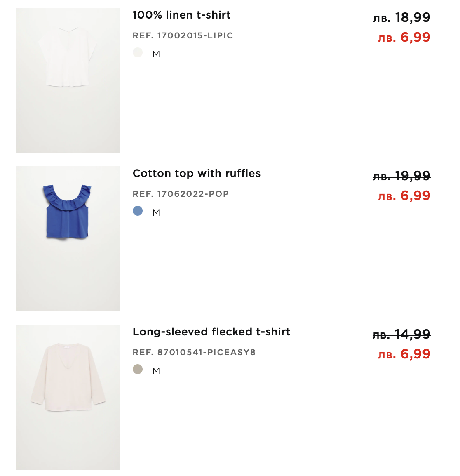The height and width of the screenshot is (476, 460).
Task: Select the beige color swatch for flecked t-shirt
Action: pyautogui.click(x=138, y=370)
